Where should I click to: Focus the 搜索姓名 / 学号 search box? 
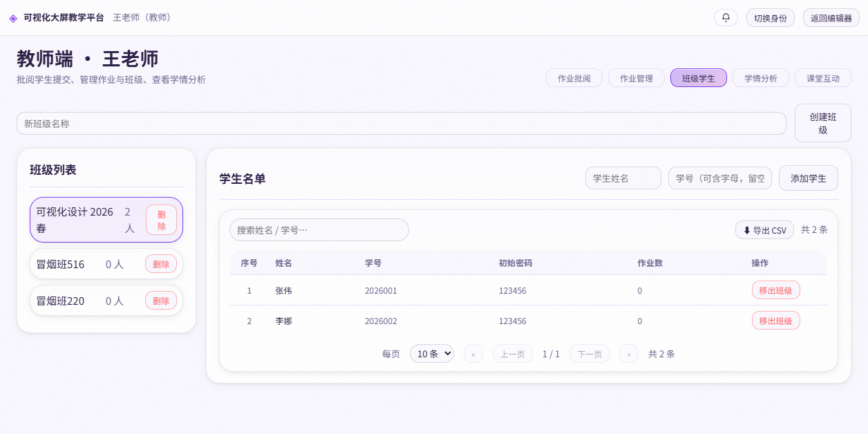pyautogui.click(x=319, y=229)
